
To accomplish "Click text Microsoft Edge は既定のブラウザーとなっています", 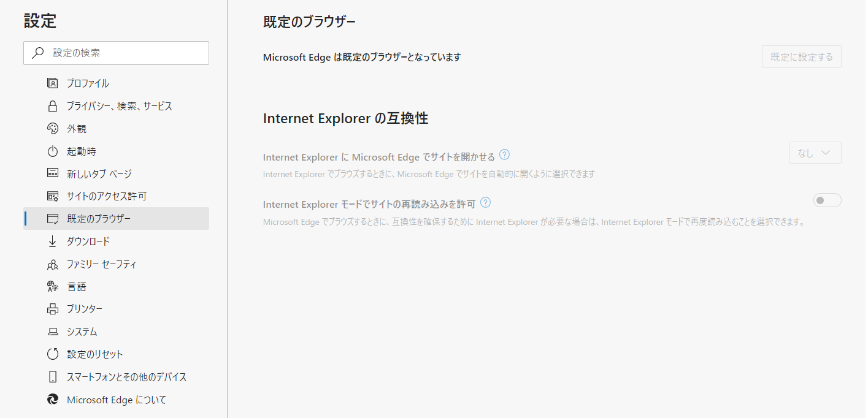I will [x=362, y=57].
